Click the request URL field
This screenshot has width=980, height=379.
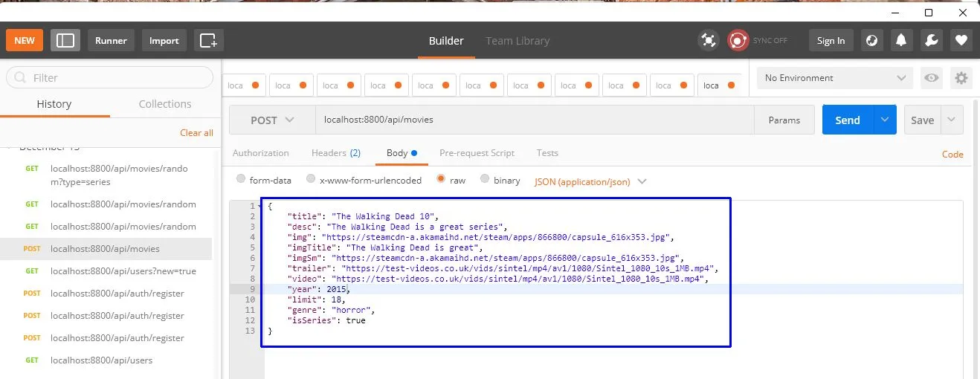pos(535,120)
